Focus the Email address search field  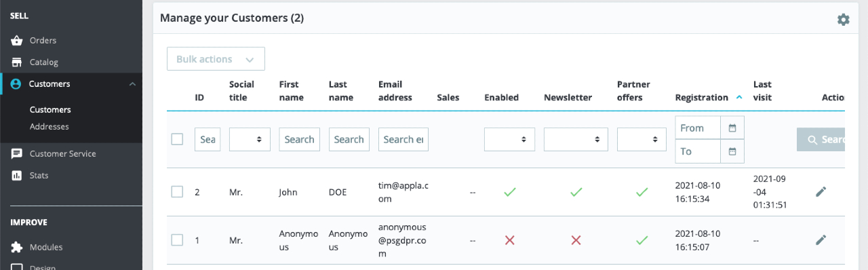[x=403, y=139]
